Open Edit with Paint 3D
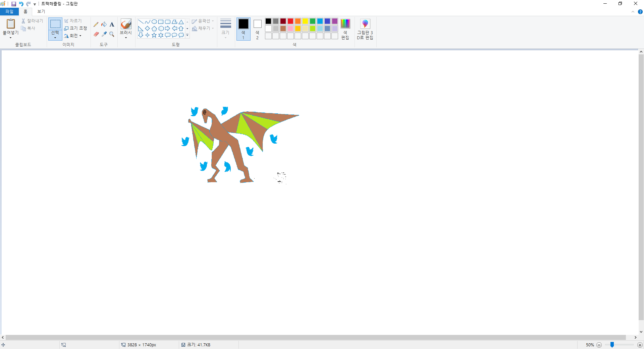The image size is (644, 349). (x=365, y=29)
